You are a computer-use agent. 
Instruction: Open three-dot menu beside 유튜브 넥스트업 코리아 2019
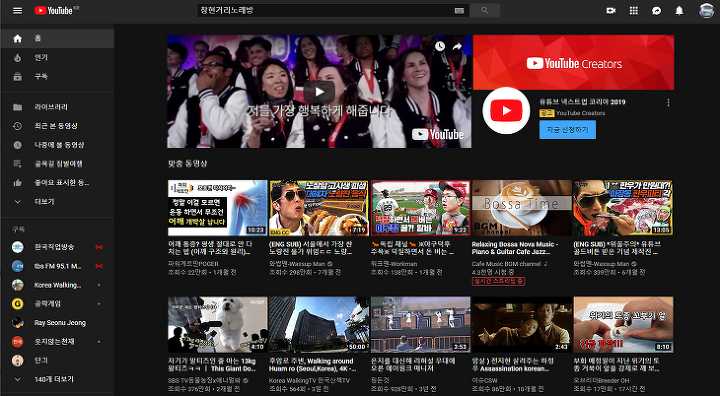668,102
